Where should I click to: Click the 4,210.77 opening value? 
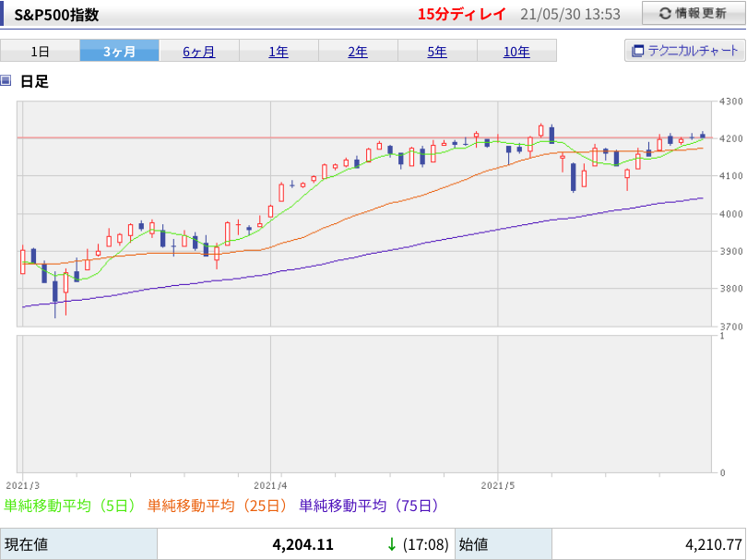tap(713, 544)
